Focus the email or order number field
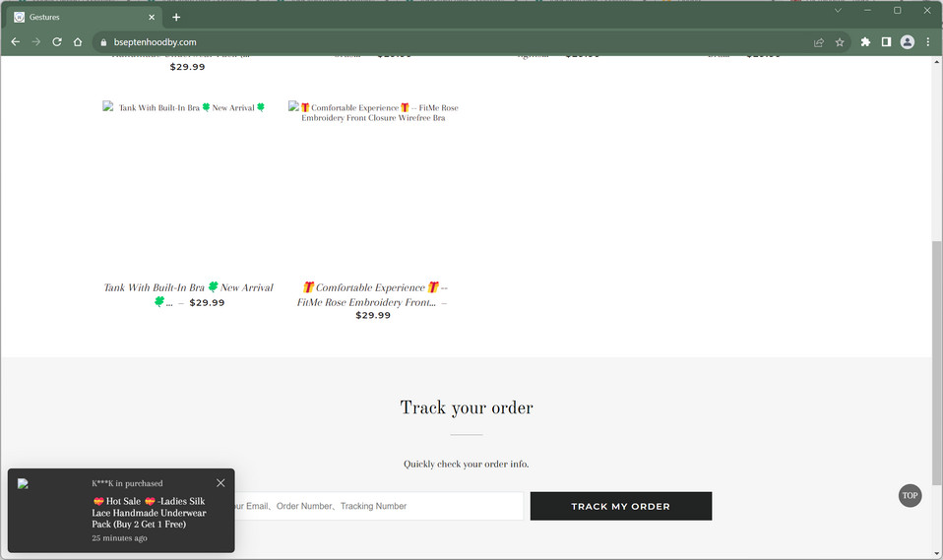The width and height of the screenshot is (943, 560). coord(378,506)
